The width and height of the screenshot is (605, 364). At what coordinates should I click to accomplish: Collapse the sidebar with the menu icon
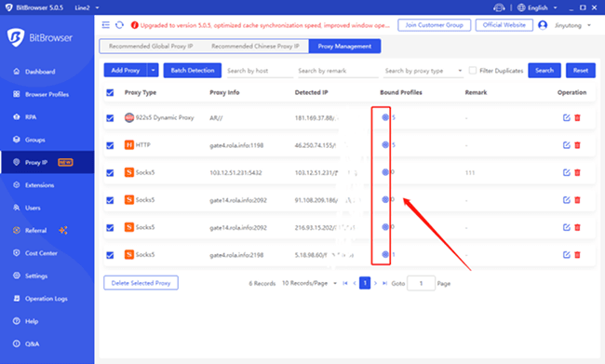pyautogui.click(x=105, y=25)
